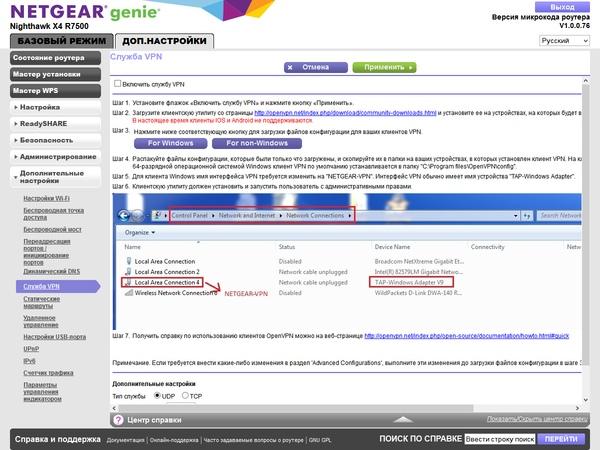Select the ДОП.НАСТРОЙКИ tab
The image size is (600, 450).
pyautogui.click(x=164, y=41)
